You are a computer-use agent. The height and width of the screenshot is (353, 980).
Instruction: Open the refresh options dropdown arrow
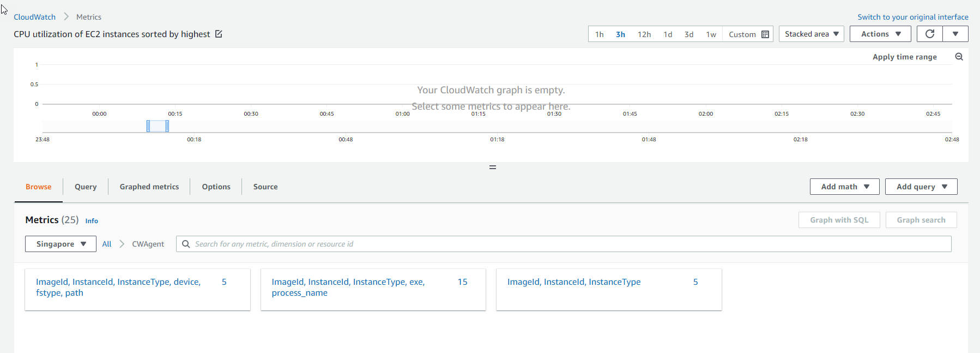click(955, 34)
